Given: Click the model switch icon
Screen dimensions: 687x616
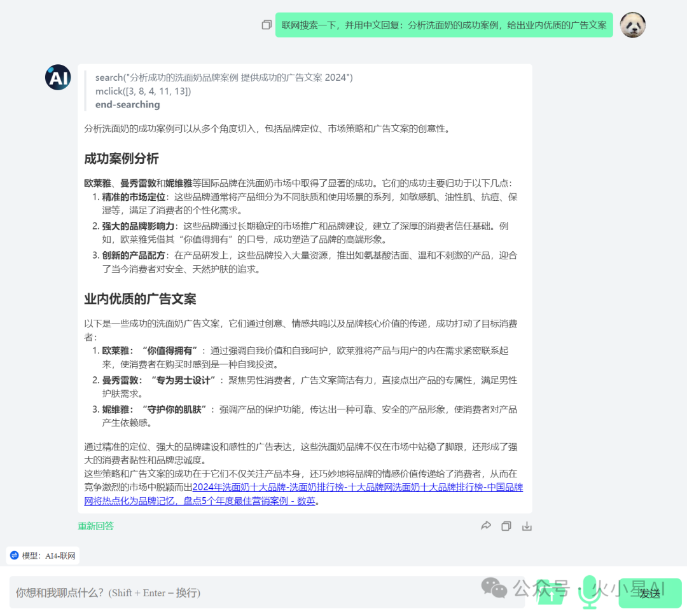Looking at the screenshot, I should click(x=15, y=555).
